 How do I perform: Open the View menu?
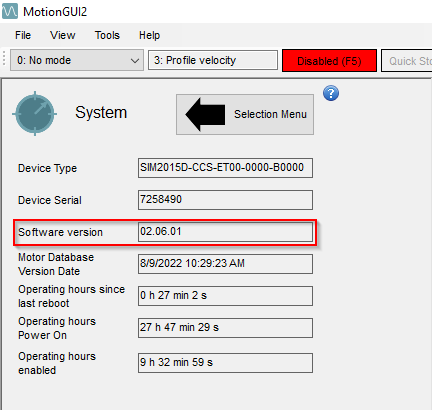(63, 35)
